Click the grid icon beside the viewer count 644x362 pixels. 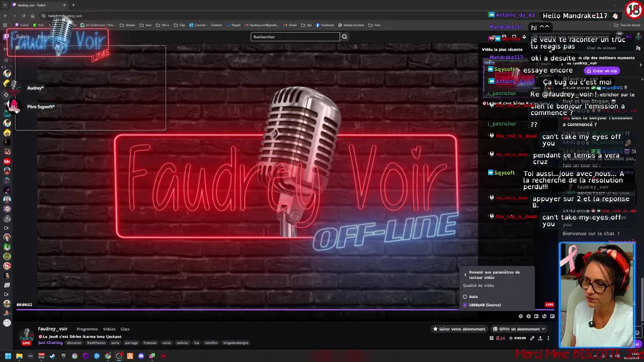click(492, 338)
